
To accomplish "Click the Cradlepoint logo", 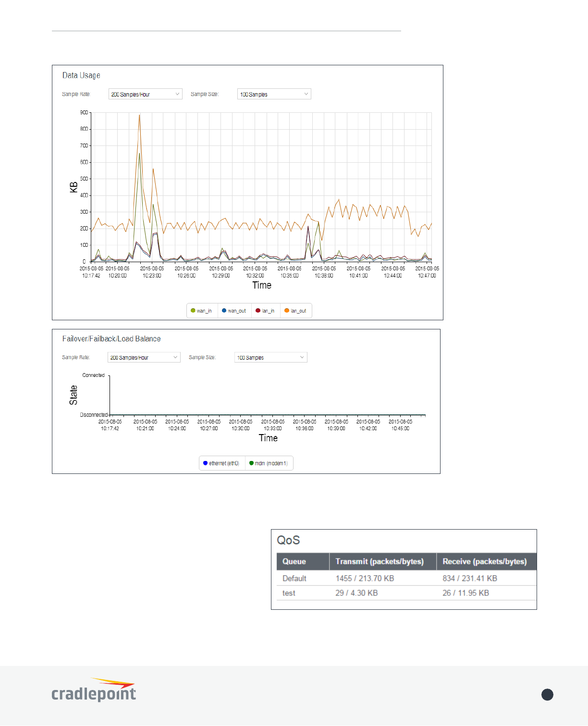I will point(94,690).
